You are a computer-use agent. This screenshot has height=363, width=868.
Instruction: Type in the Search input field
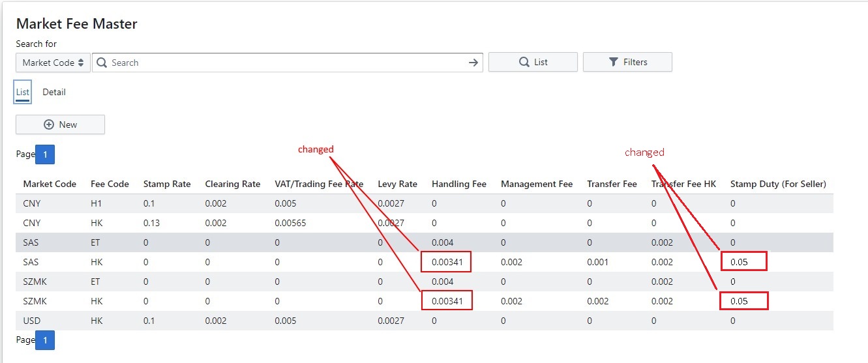287,63
